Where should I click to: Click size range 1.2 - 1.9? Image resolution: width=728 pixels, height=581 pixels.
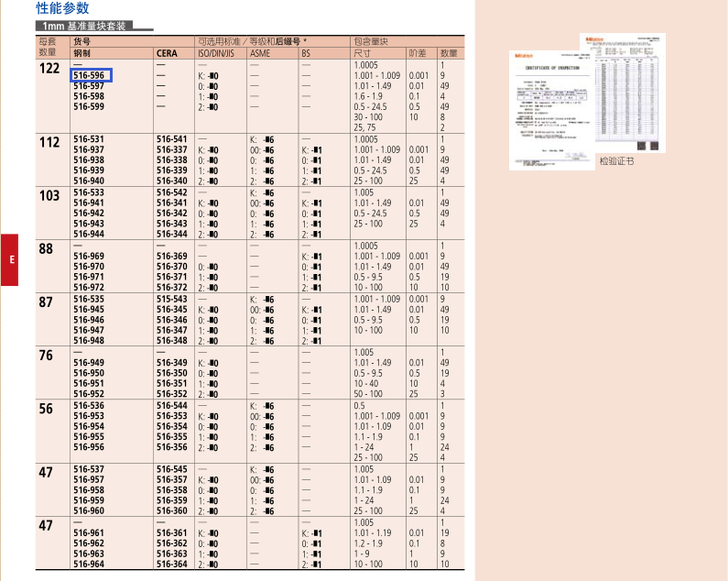coord(368,543)
